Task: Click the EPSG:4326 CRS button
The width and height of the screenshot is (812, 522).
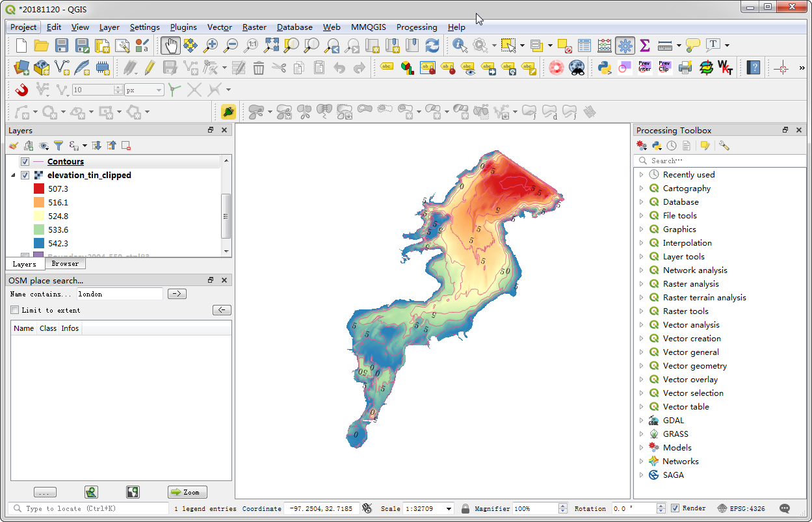Action: point(741,508)
